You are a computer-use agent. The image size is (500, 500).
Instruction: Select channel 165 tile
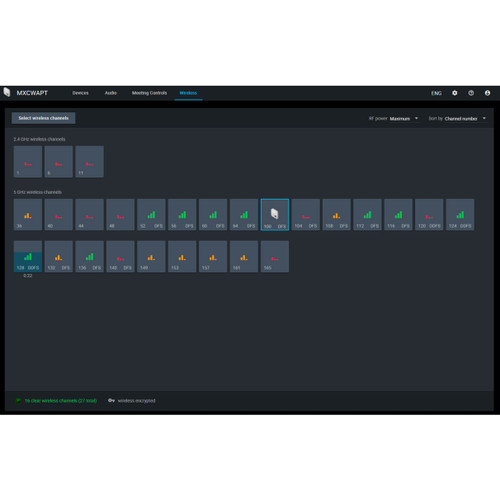click(x=275, y=256)
